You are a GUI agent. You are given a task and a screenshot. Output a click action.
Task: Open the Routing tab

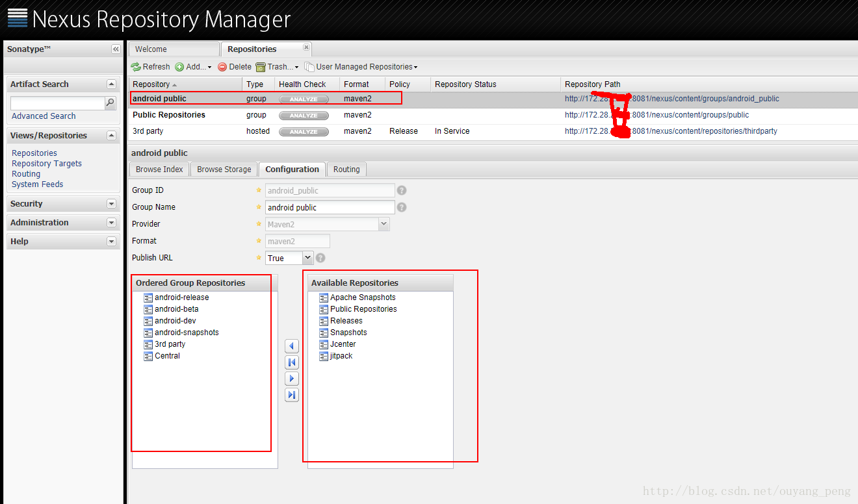(x=346, y=170)
